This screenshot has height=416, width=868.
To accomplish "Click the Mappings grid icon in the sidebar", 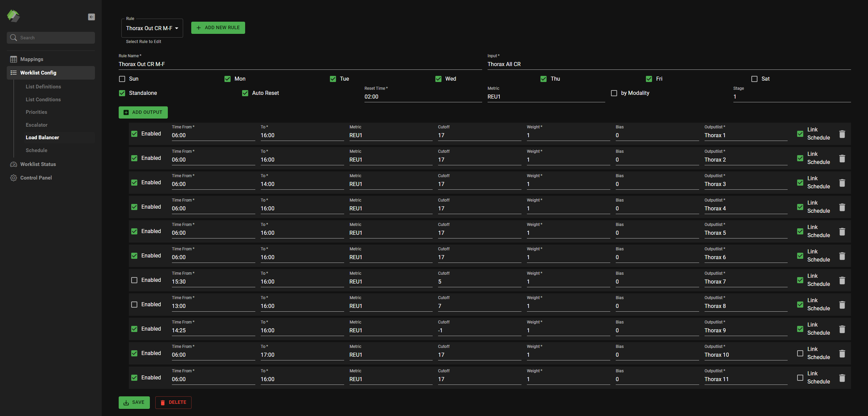I will click(14, 59).
